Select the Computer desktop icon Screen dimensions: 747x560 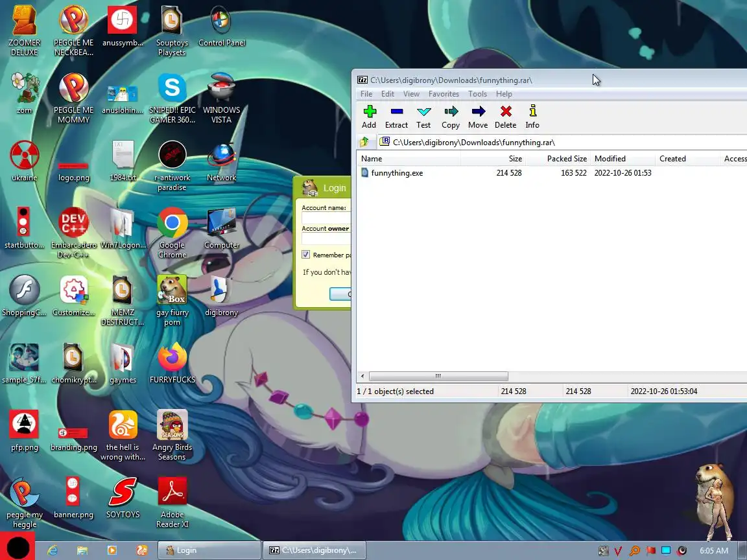click(222, 229)
